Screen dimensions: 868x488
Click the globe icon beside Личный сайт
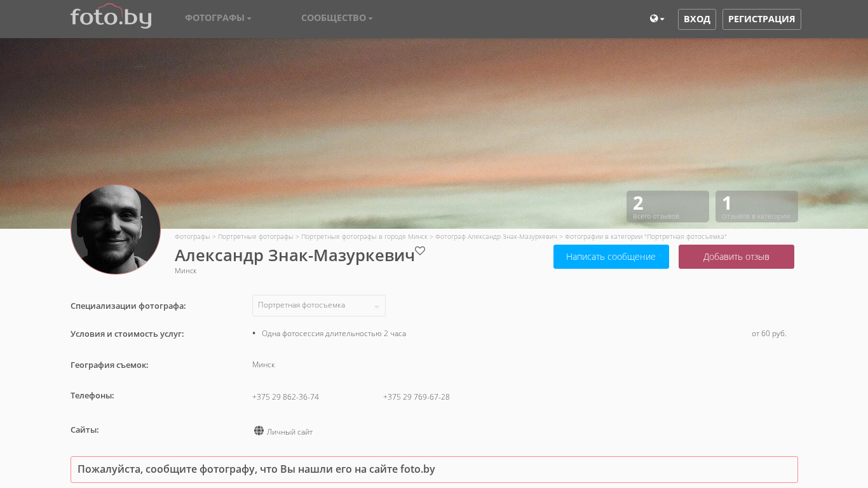coord(259,431)
